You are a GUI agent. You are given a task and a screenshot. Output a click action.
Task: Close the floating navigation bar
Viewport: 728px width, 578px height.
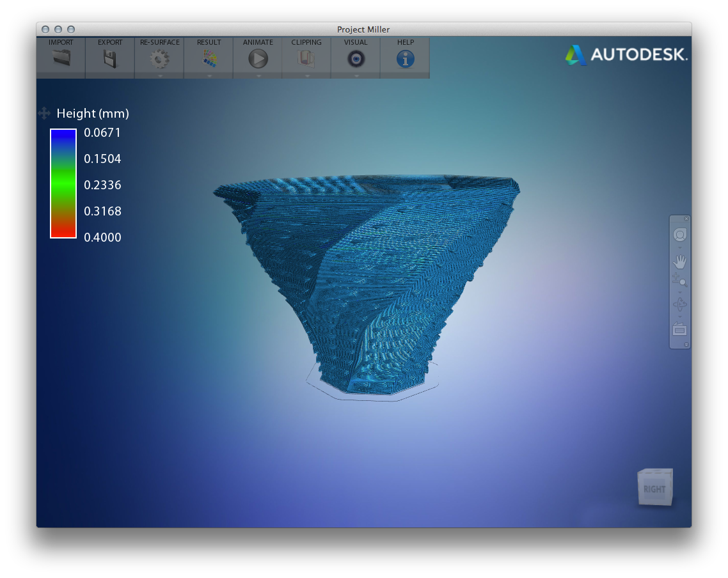pyautogui.click(x=686, y=219)
